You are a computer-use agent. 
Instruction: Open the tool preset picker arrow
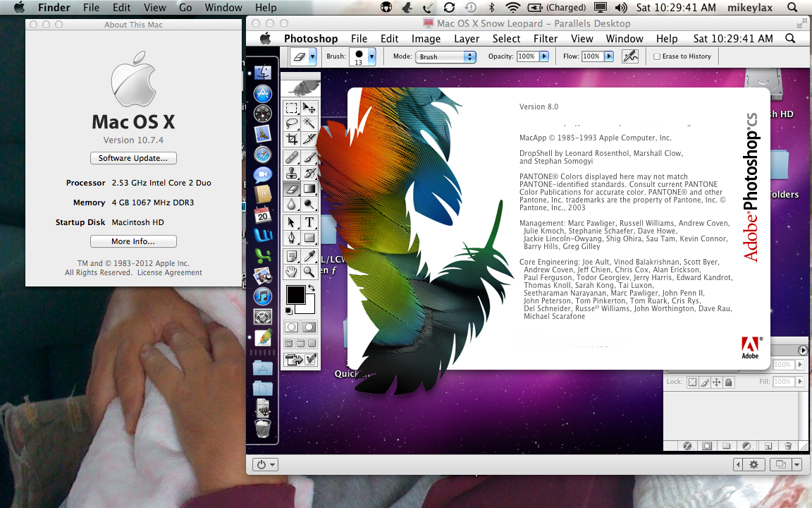(312, 56)
